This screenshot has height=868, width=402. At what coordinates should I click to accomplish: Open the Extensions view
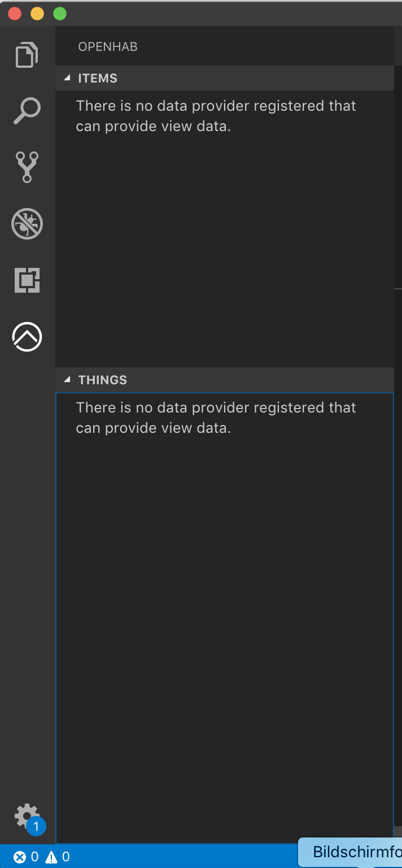click(x=27, y=280)
